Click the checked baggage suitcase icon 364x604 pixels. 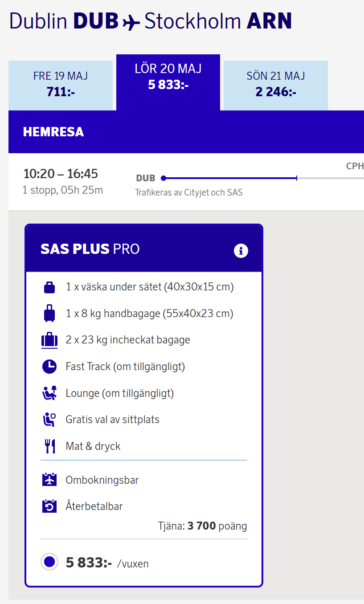pyautogui.click(x=49, y=340)
